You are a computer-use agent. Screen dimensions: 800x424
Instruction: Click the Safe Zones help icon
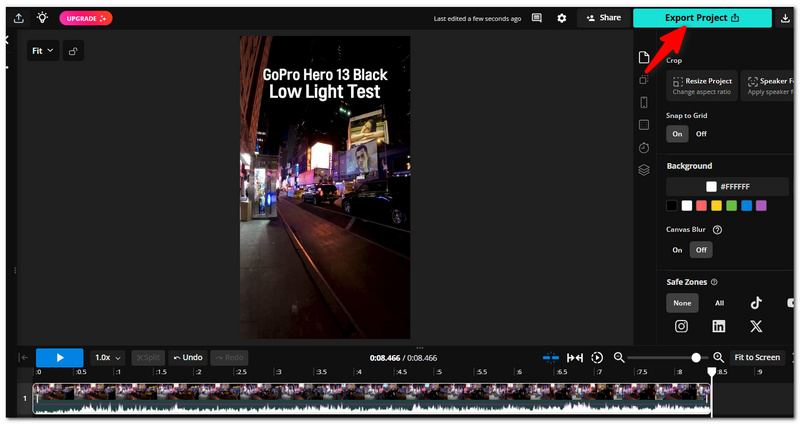pyautogui.click(x=714, y=282)
